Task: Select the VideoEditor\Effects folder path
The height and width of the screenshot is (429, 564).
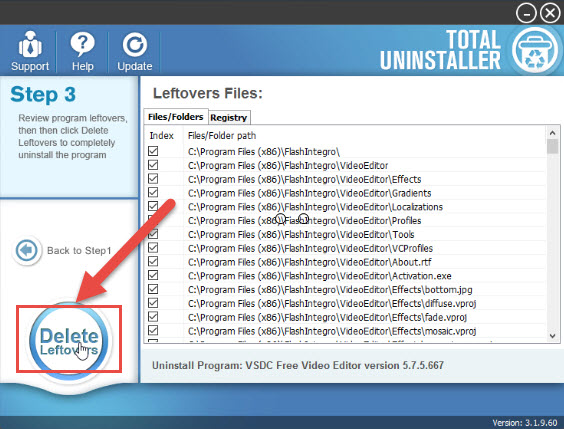Action: 304,179
